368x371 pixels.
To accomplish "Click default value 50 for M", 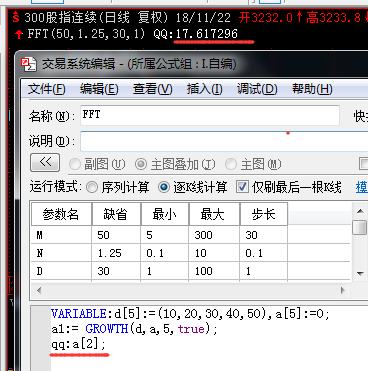I will 116,235.
